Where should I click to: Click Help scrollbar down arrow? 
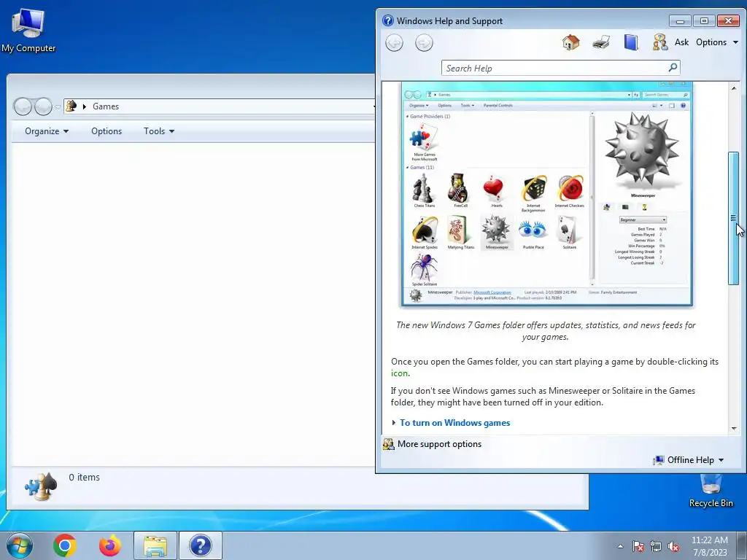pos(734,428)
